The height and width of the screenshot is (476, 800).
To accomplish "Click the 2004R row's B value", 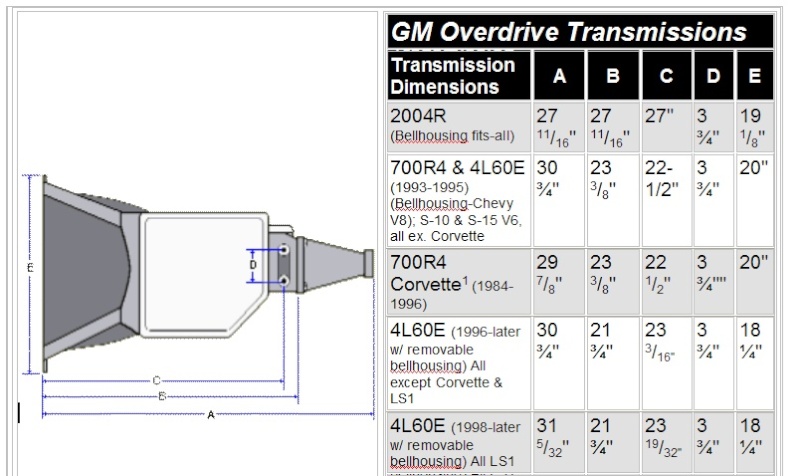I will tap(613, 127).
